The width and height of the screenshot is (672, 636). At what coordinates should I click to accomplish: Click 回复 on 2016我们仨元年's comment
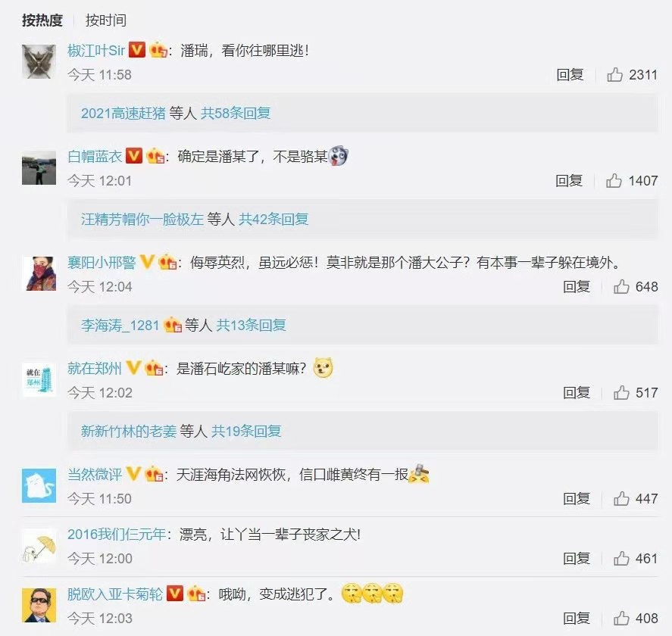coord(577,559)
